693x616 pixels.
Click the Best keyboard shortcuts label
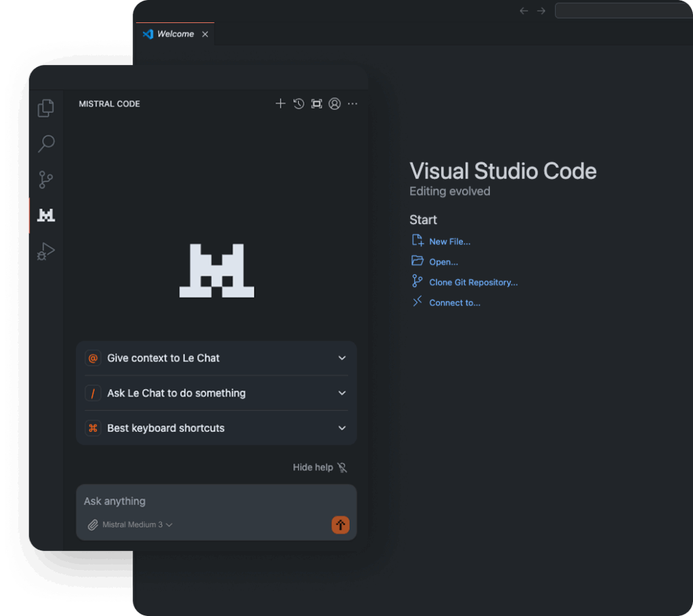(x=166, y=428)
